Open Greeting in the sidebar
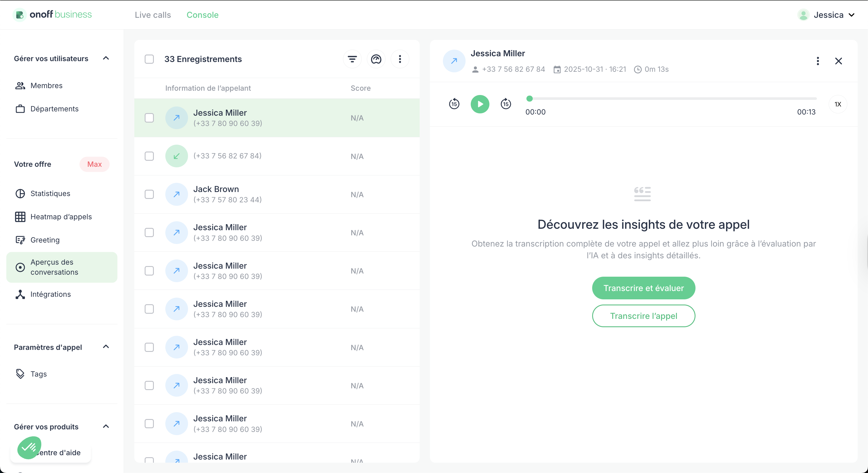This screenshot has width=868, height=473. click(62, 240)
